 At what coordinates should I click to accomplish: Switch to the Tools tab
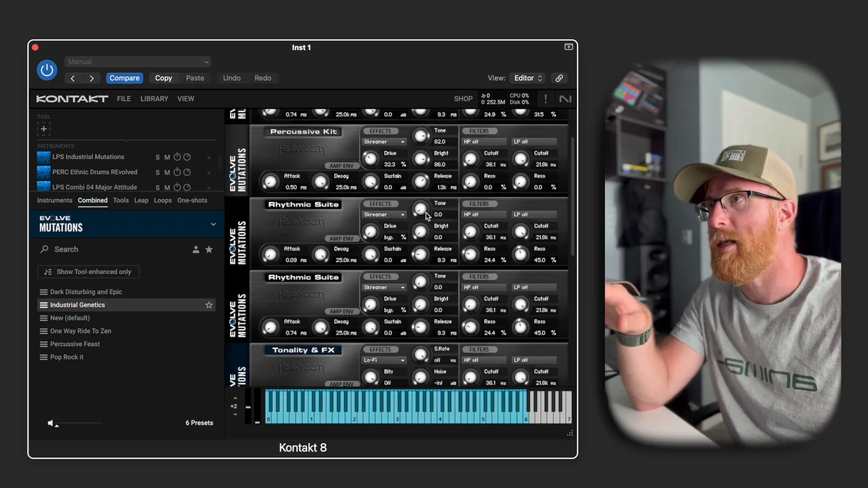(x=121, y=201)
